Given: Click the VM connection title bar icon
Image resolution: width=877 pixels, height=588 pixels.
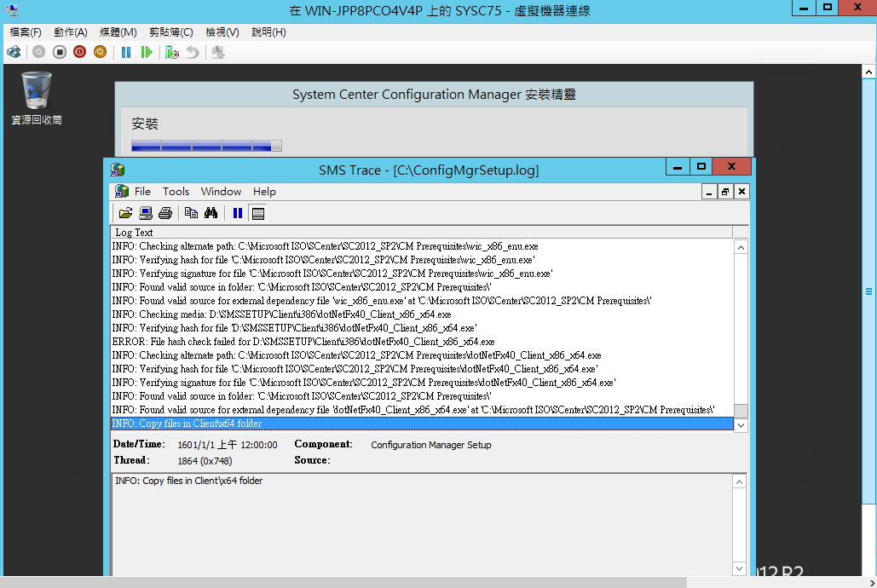Looking at the screenshot, I should pyautogui.click(x=12, y=9).
